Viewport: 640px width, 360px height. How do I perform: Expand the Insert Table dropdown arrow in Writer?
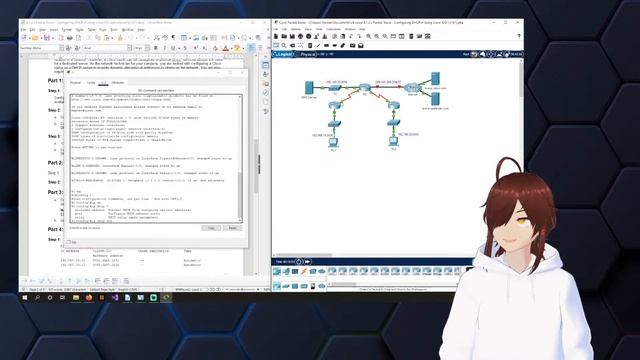[x=190, y=38]
